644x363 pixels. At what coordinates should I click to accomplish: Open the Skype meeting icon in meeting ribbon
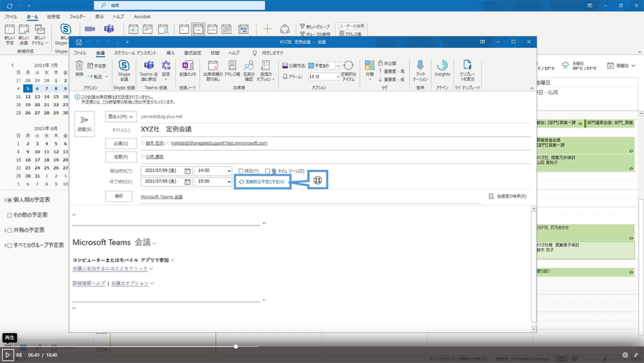[x=124, y=65]
